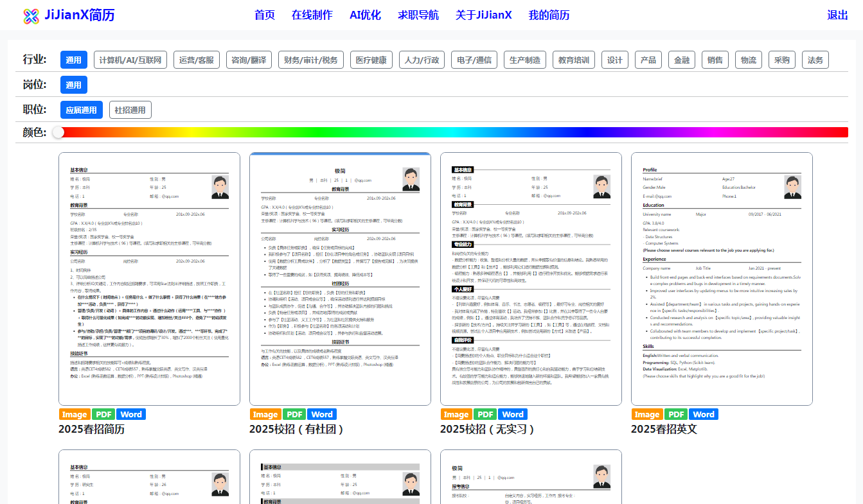Choose the 社招通用 position level filter
Viewport: 863px width, 504px height.
[130, 110]
